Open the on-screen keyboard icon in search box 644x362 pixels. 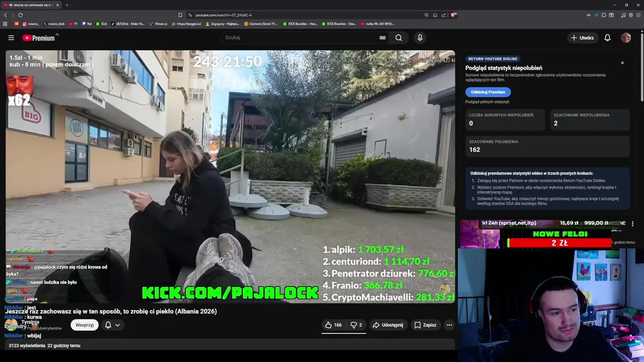click(382, 38)
